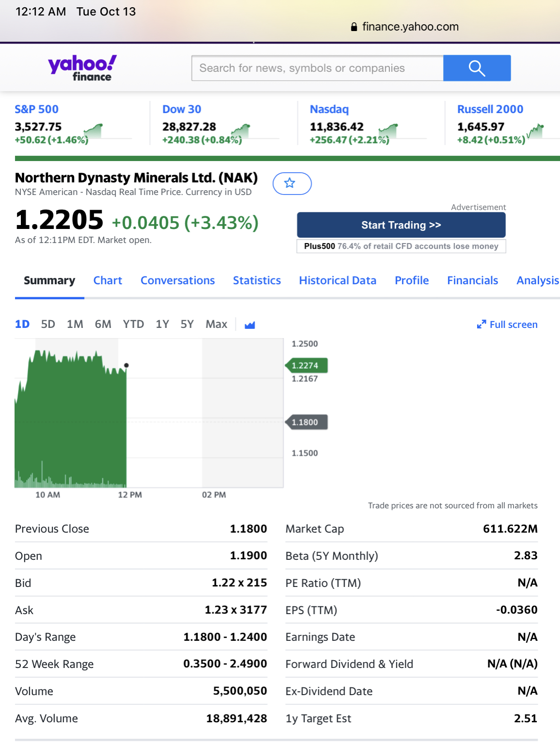Viewport: 560px width, 748px height.
Task: Open the S&P 500 mini chart
Action: click(x=93, y=131)
